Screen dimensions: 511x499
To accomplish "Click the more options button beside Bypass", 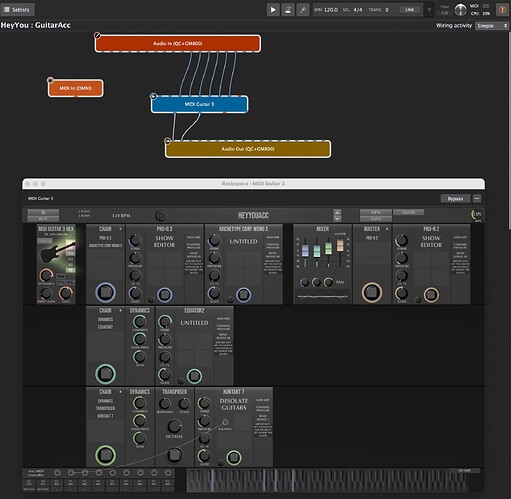I will point(477,199).
